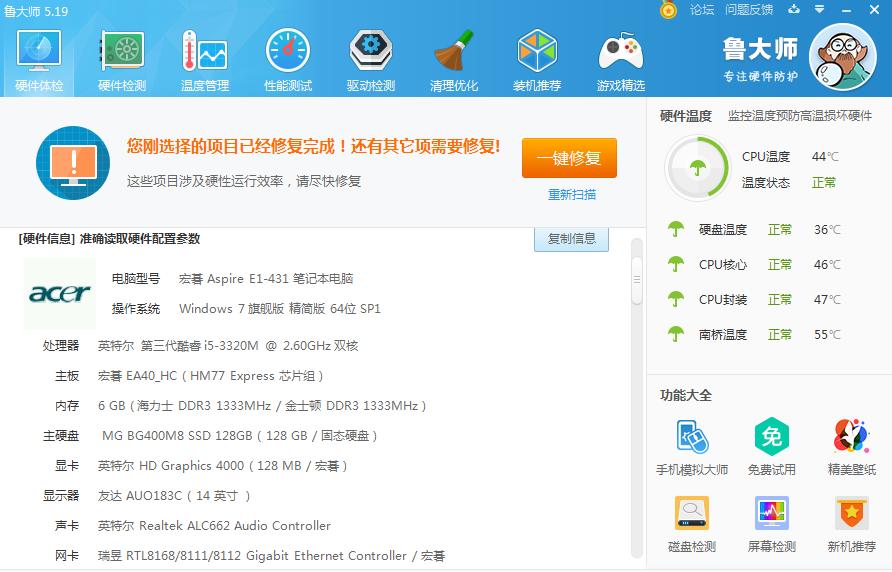Viewport: 892px width, 572px height.
Task: Switch to 硬件检测 hardware detection
Action: click(122, 61)
